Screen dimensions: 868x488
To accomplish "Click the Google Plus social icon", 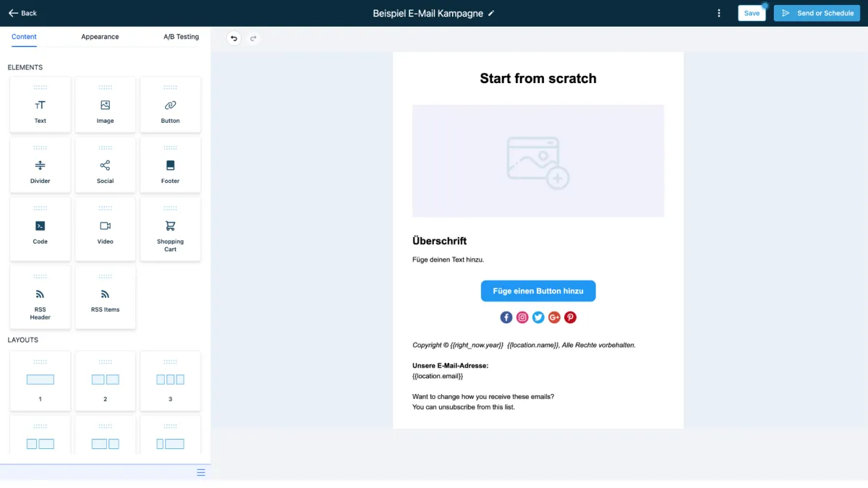I will pos(554,317).
